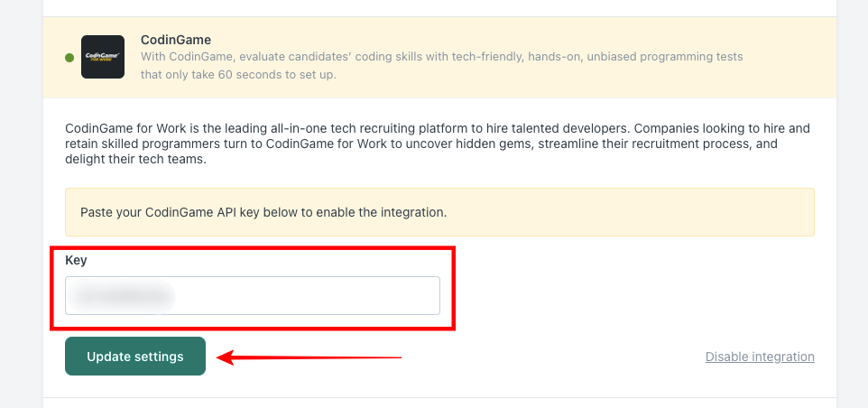Image resolution: width=868 pixels, height=408 pixels.
Task: Click the CodinGame integration title
Action: click(175, 40)
